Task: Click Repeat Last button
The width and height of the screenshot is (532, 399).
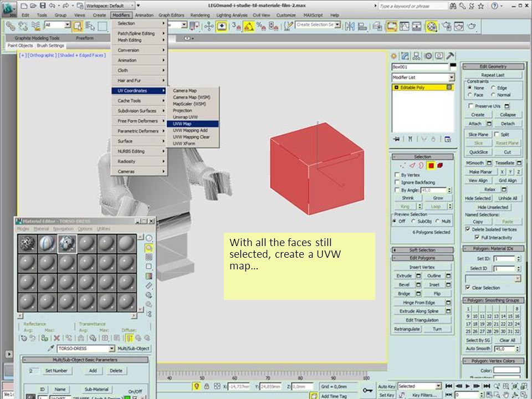Action: pyautogui.click(x=493, y=75)
